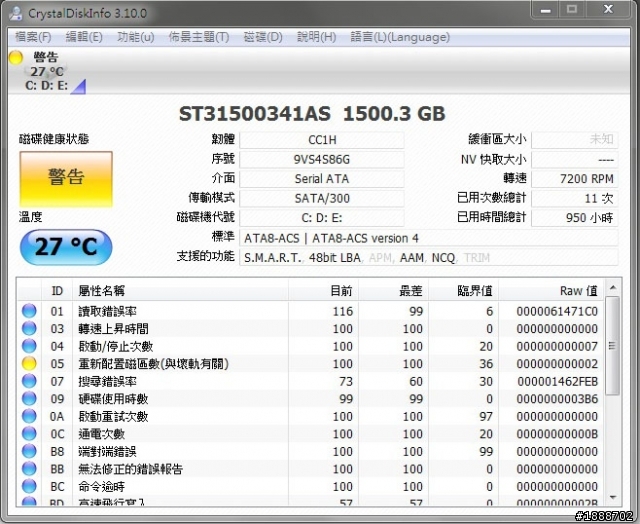The width and height of the screenshot is (640, 524).
Task: Click raw value 000001462FEB
Action: 558,382
